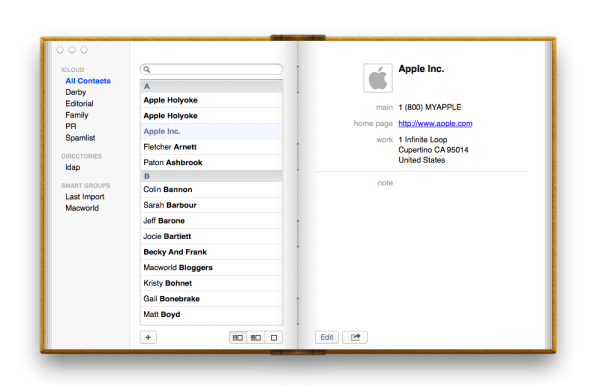
Task: Select the Becky And Frank contact
Action: click(211, 252)
